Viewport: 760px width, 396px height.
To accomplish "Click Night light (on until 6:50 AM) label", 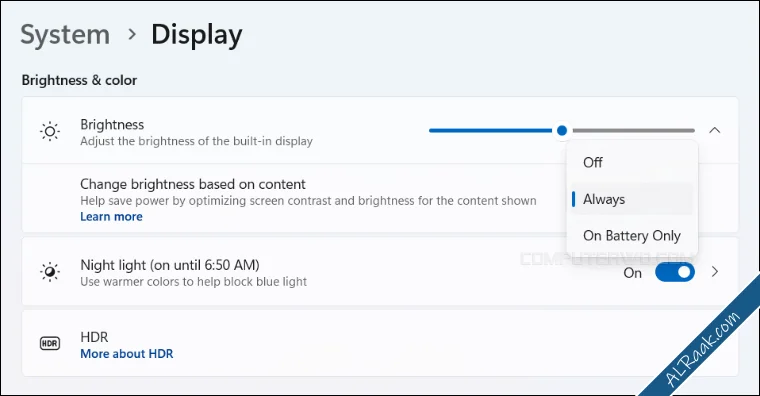I will [170, 265].
